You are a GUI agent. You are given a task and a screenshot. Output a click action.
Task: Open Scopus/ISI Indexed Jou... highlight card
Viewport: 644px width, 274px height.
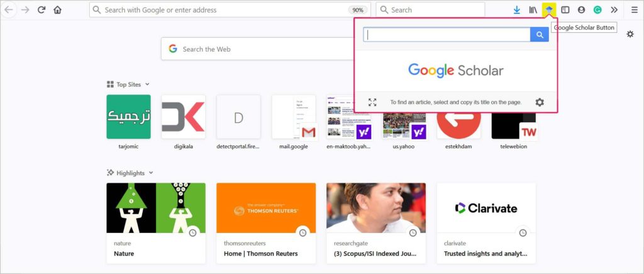(376, 223)
